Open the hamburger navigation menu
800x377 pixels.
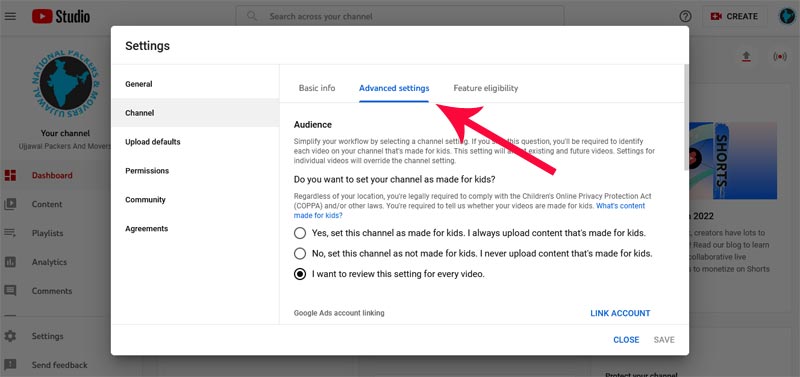click(10, 16)
